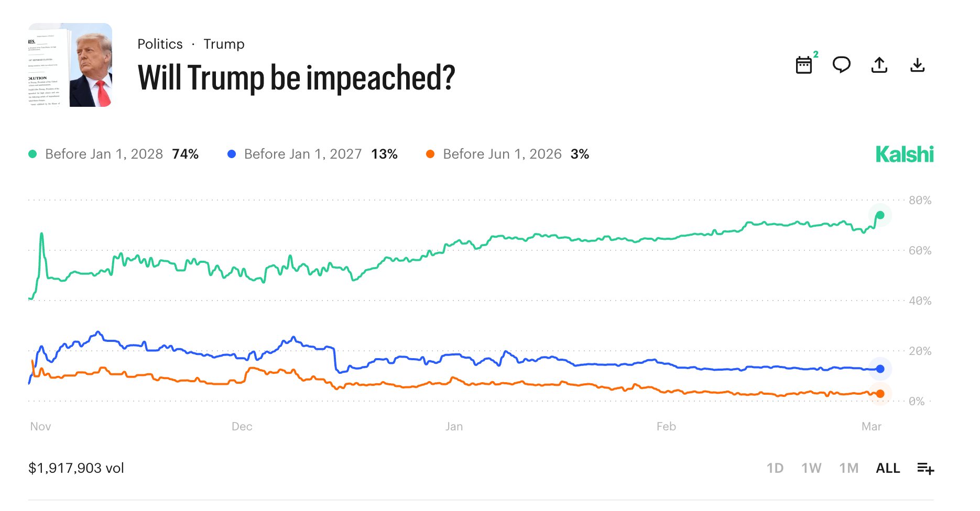Viewport: 980px width, 511px height.
Task: Click the $1,917,903 volume text
Action: tap(76, 468)
